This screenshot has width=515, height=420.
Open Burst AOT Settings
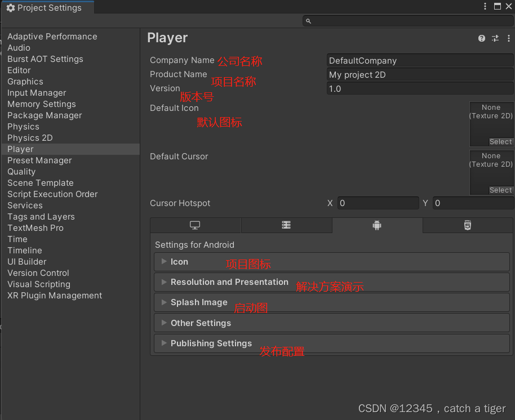coord(45,59)
